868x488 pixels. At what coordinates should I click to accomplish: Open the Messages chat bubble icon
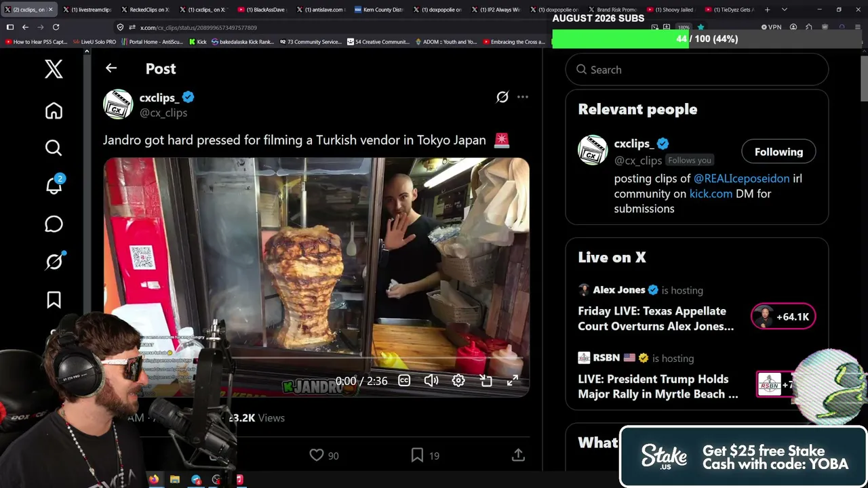click(54, 224)
